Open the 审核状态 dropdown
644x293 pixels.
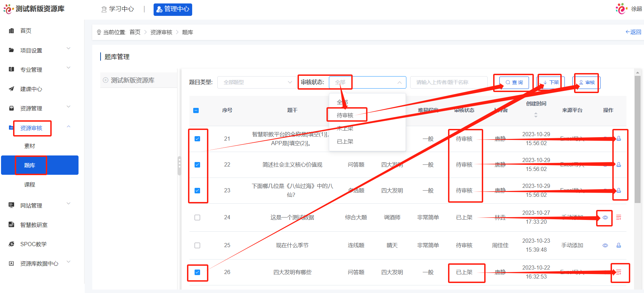coord(367,82)
